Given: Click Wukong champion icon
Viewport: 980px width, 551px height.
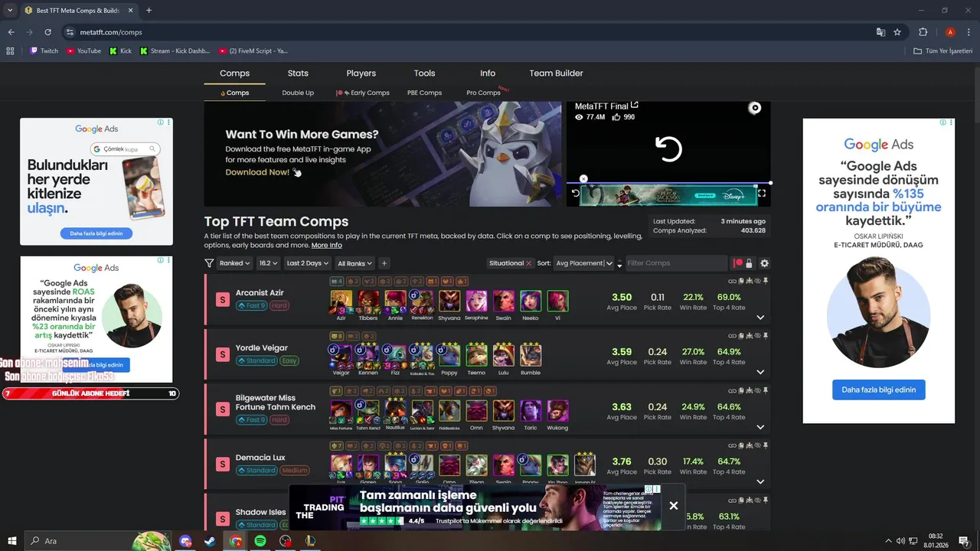Looking at the screenshot, I should [557, 411].
